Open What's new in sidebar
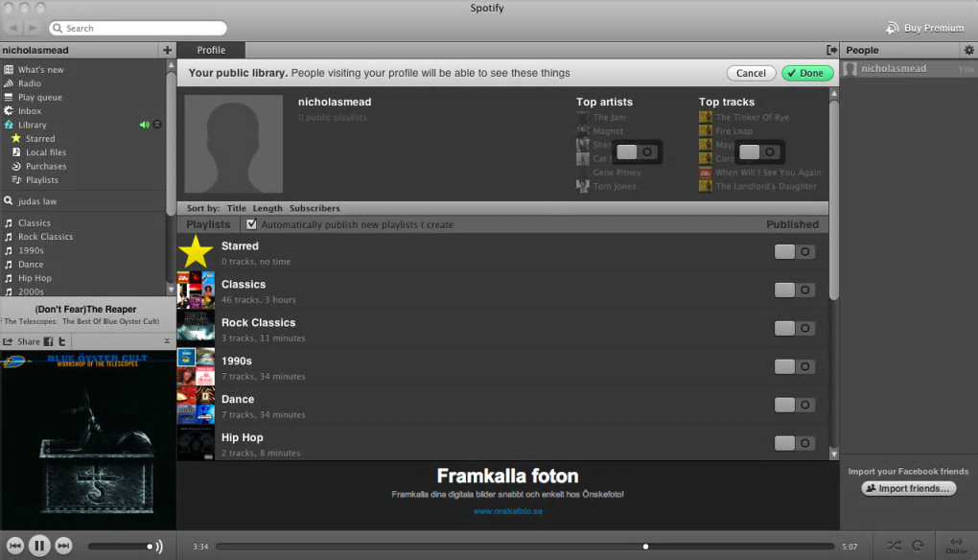The image size is (978, 560). click(x=40, y=69)
